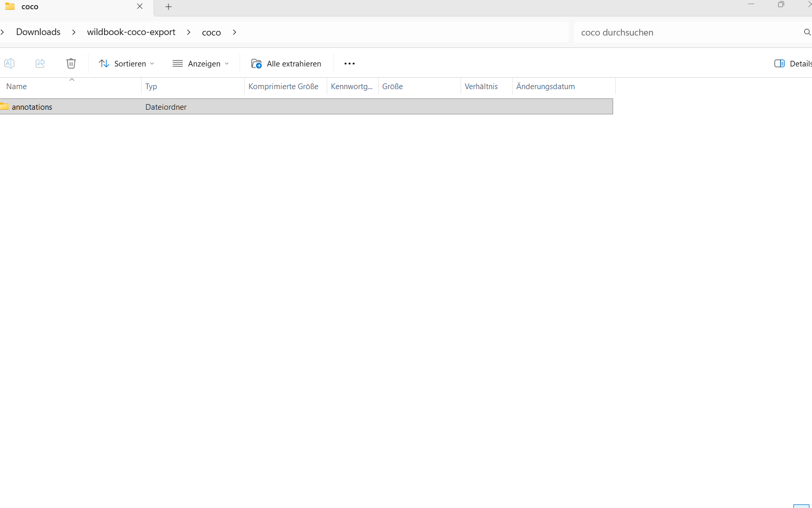Sort by Name column header

coord(16,87)
